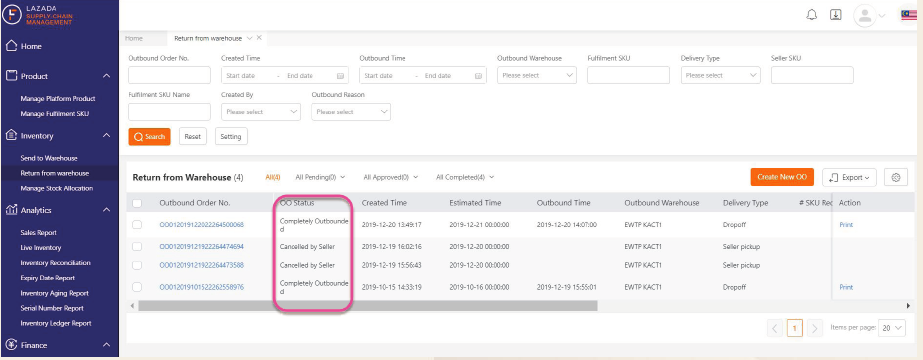
Task: Open Inventory Aging Report in sidebar
Action: click(54, 293)
